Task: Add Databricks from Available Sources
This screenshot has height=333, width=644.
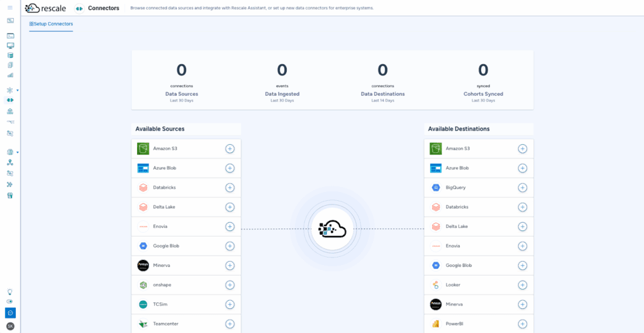Action: pyautogui.click(x=230, y=188)
